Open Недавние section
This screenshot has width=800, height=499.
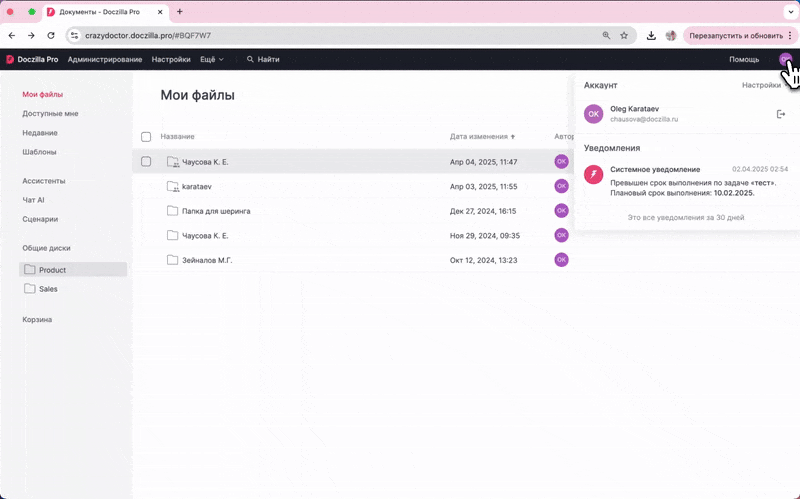pos(40,133)
